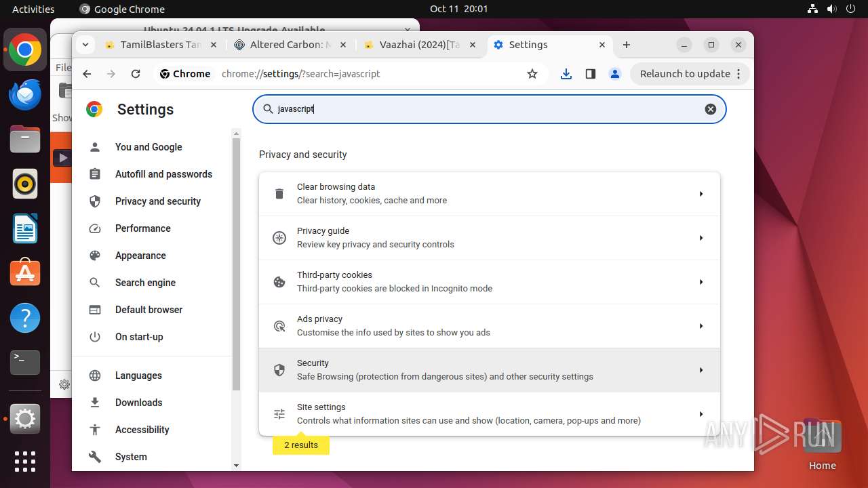Select the Settings tab
The height and width of the screenshot is (488, 868).
(549, 45)
